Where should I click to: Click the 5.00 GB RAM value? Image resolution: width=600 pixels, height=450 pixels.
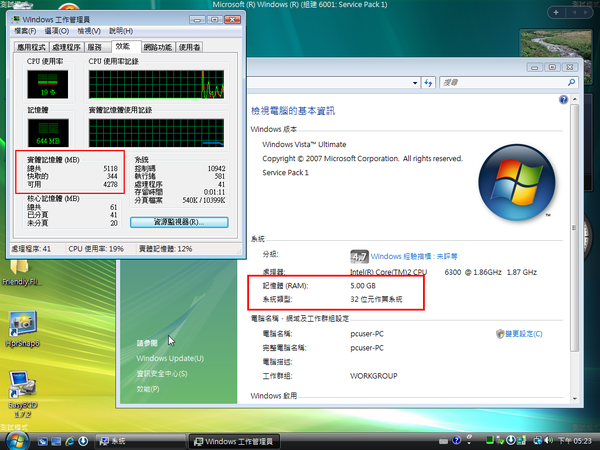(x=363, y=286)
